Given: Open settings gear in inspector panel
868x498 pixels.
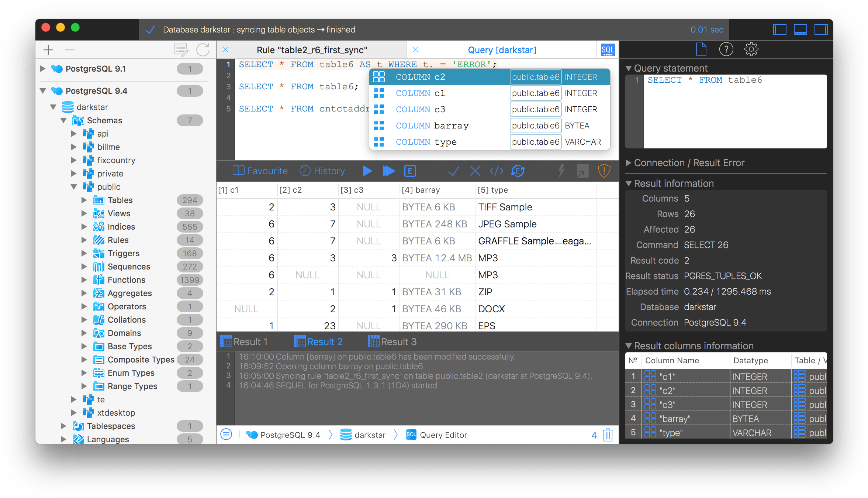Looking at the screenshot, I should (x=751, y=49).
